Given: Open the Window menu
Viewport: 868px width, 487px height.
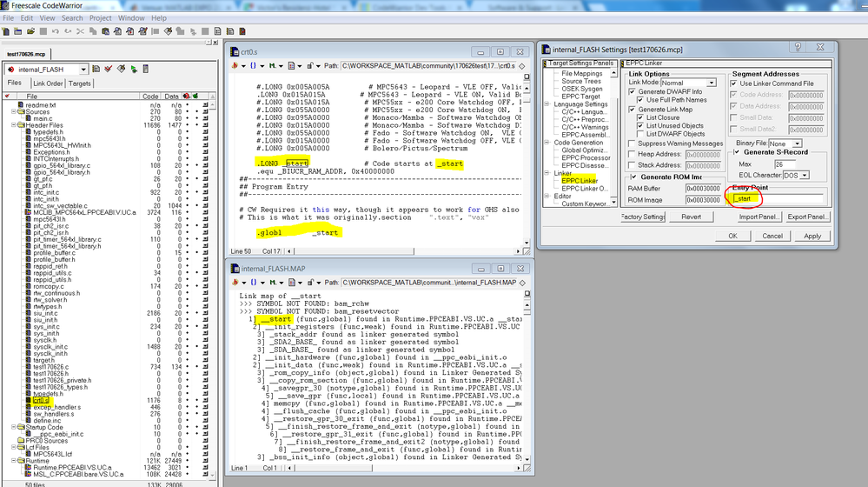Looking at the screenshot, I should click(131, 17).
